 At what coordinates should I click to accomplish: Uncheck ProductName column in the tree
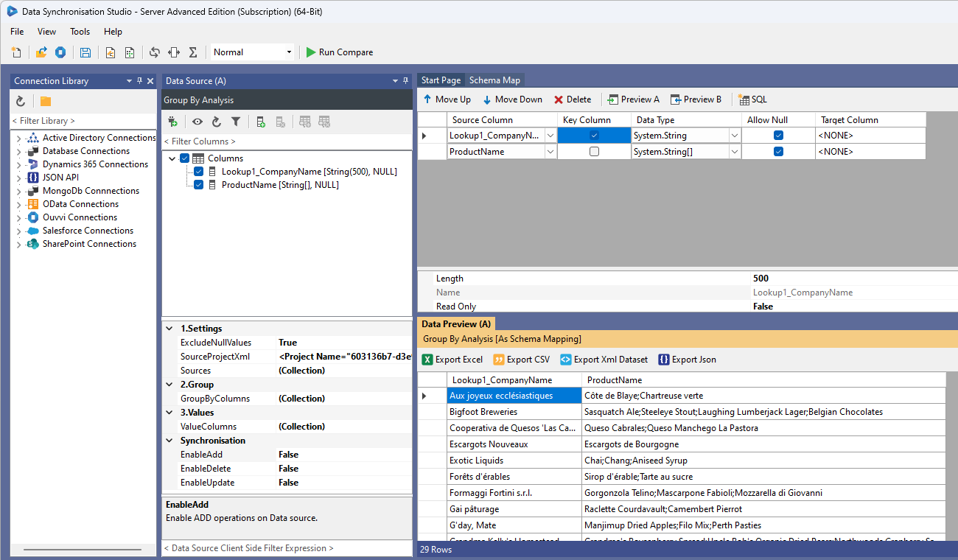[198, 185]
